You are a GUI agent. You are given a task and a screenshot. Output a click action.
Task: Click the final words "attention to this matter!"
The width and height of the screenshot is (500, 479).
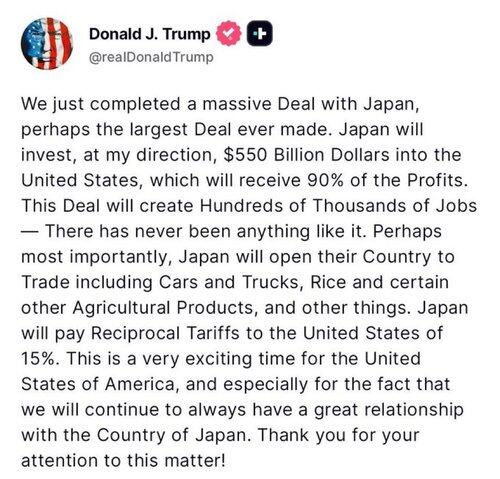pyautogui.click(x=123, y=461)
